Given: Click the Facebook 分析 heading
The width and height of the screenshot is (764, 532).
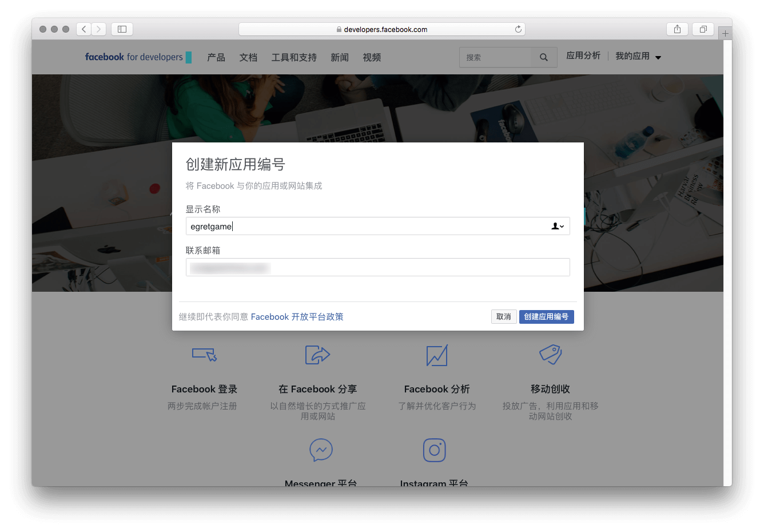Looking at the screenshot, I should [437, 389].
